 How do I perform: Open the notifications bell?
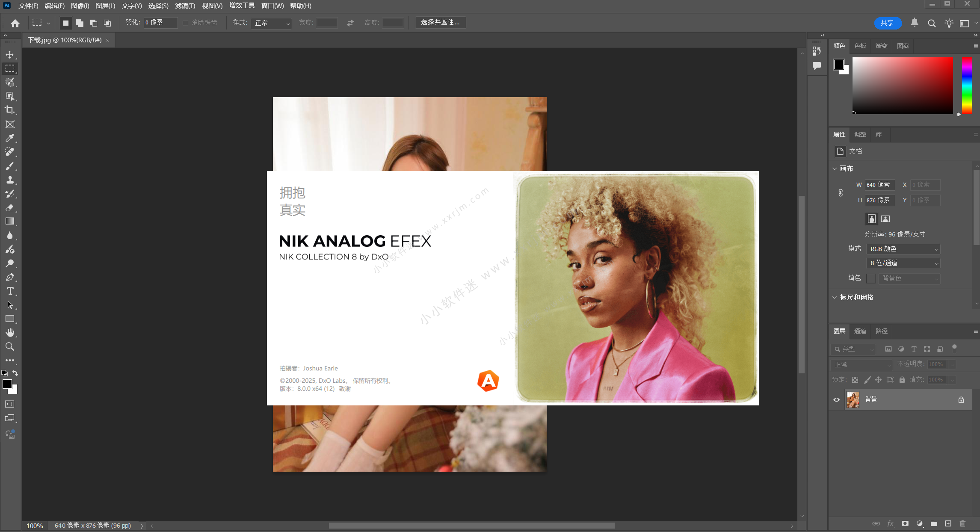(x=915, y=23)
